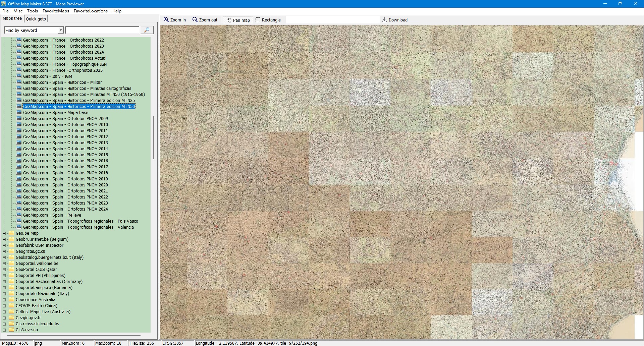Open the Tools menu
The image size is (644, 346).
point(33,11)
